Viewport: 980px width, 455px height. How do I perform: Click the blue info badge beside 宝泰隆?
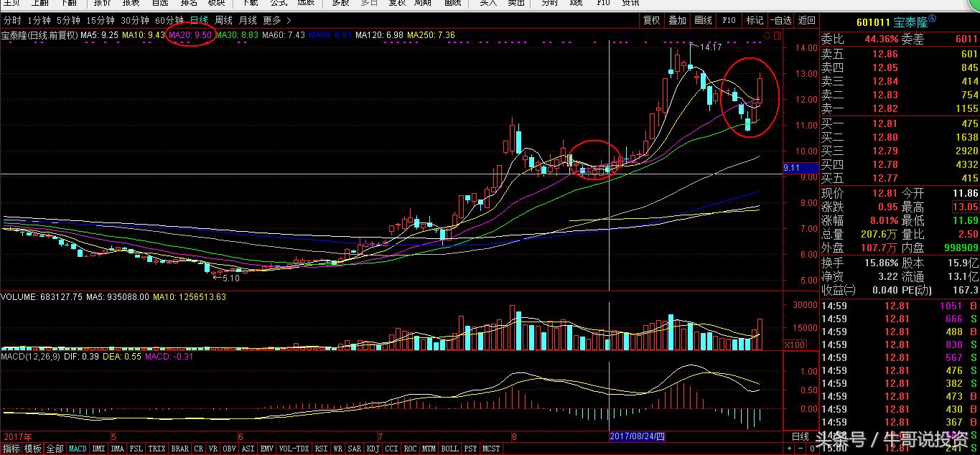click(x=933, y=19)
